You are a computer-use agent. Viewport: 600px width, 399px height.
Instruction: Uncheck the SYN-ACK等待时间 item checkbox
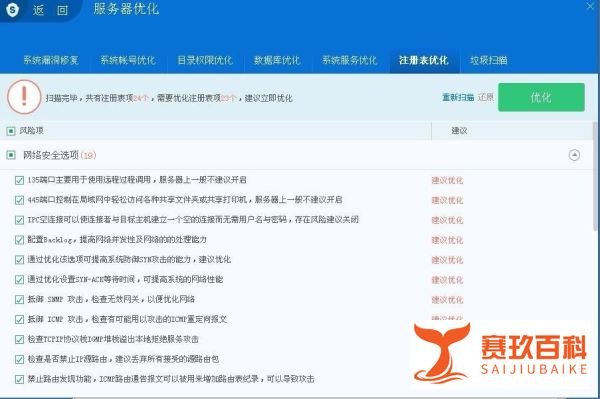tap(19, 280)
